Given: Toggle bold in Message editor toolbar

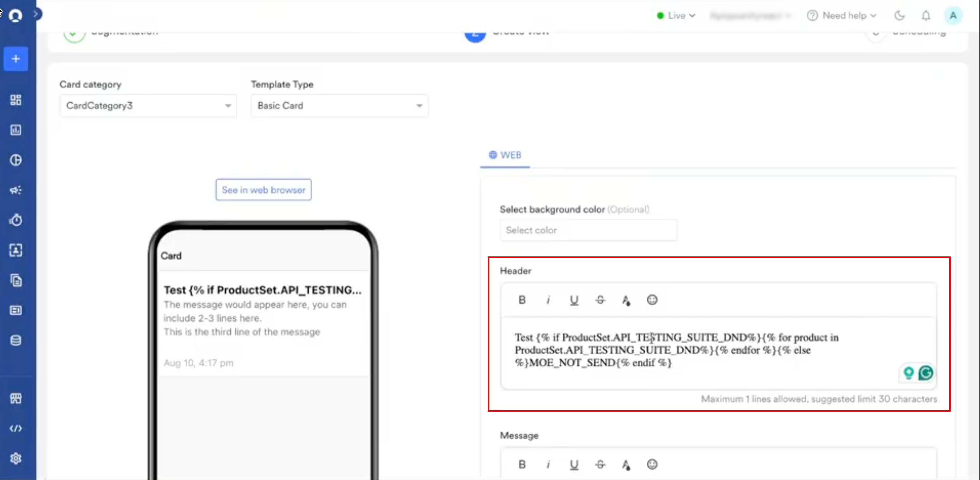Looking at the screenshot, I should point(522,464).
